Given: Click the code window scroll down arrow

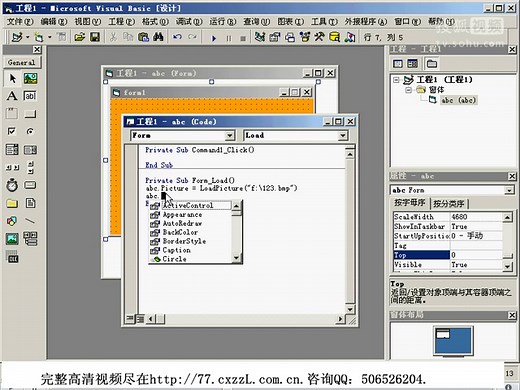Looking at the screenshot, I should click(350, 309).
